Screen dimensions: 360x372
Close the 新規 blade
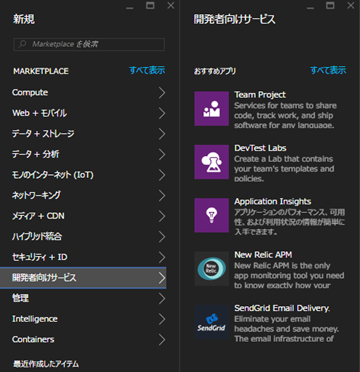click(171, 5)
